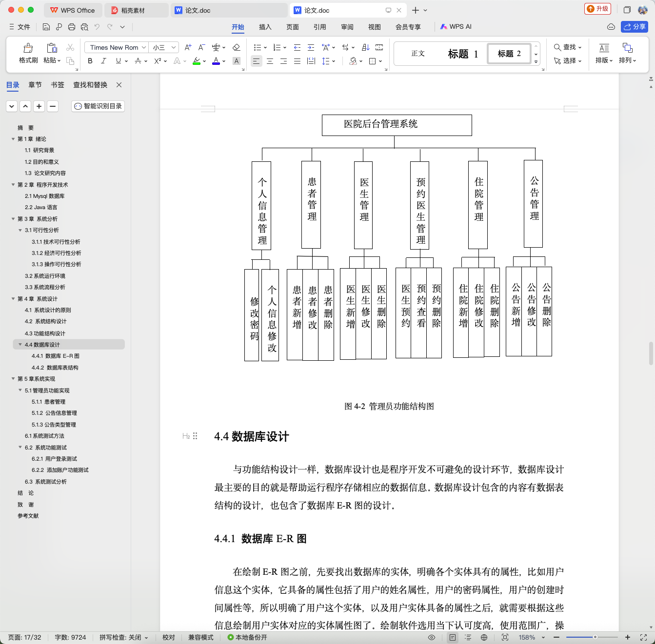Collapse the 第 4 章 系统设计 outline node
The width and height of the screenshot is (655, 644).
(13, 299)
